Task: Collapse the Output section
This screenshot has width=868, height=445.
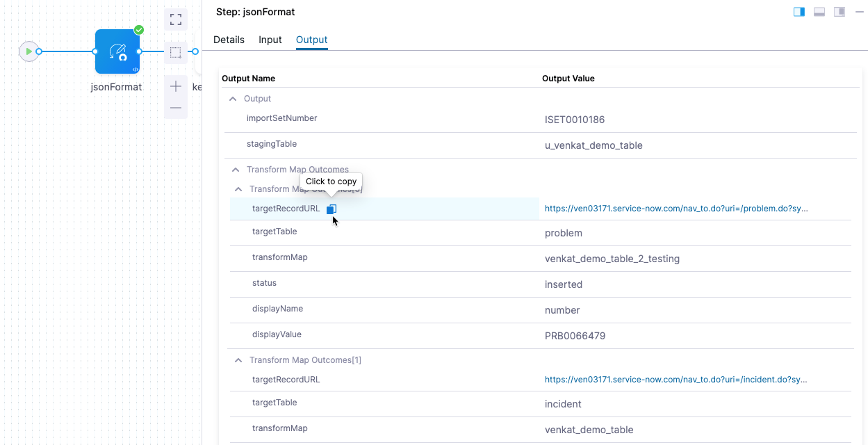Action: (234, 99)
